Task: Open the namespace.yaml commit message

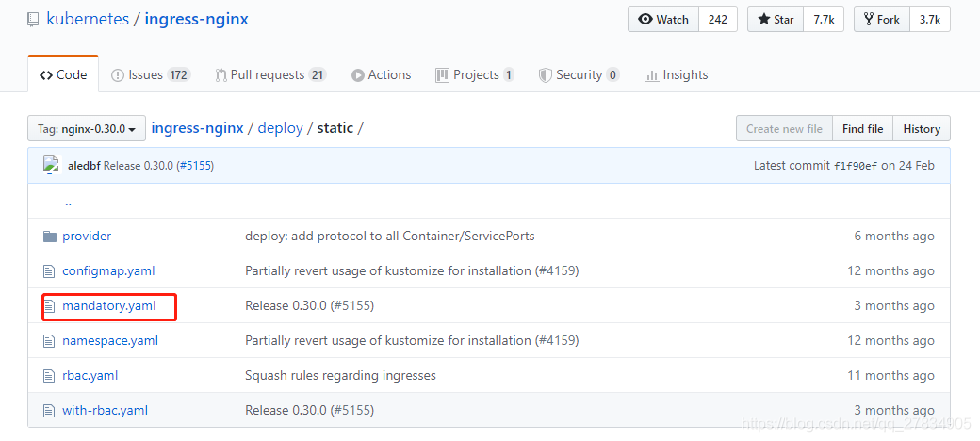Action: point(412,341)
